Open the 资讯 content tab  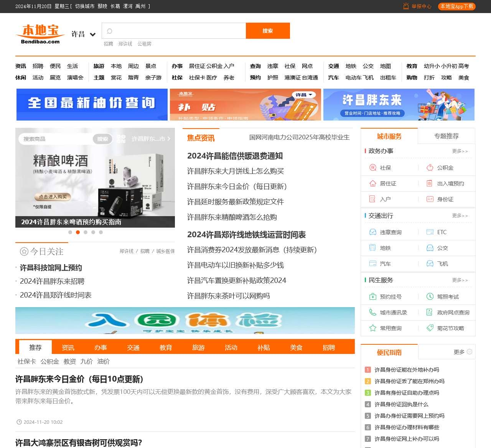pos(68,347)
